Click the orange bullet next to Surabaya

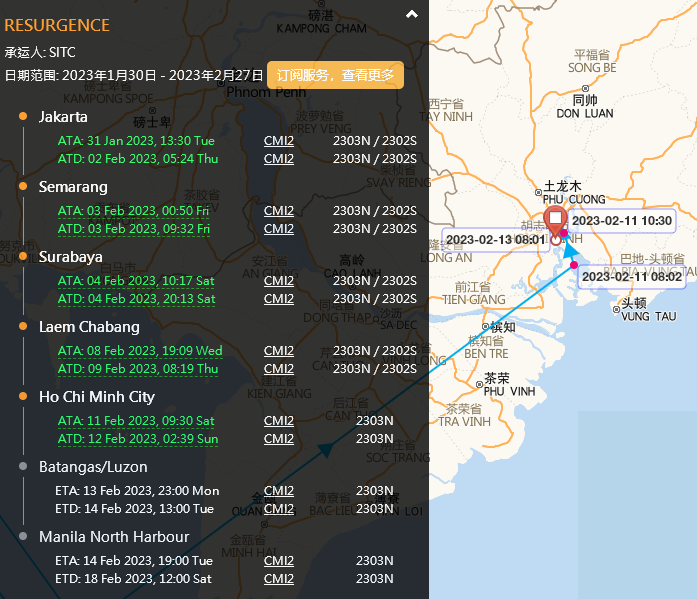click(22, 257)
